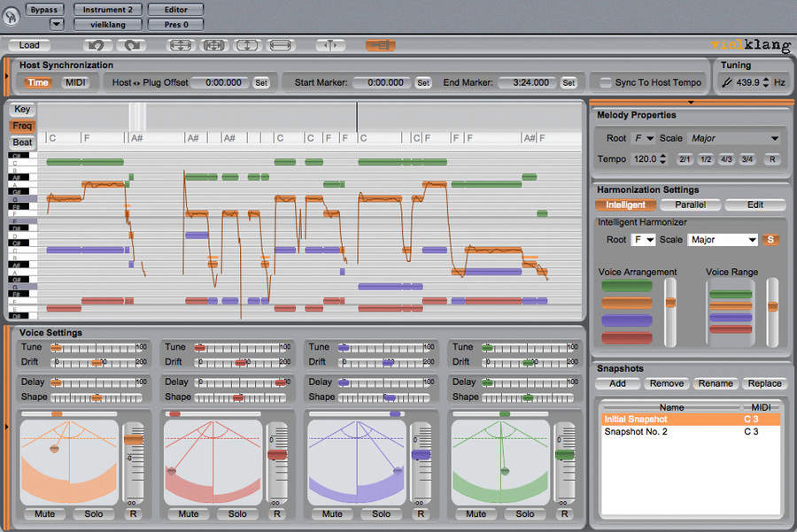This screenshot has height=532, width=797.
Task: Mute the green voice
Action: pyautogui.click(x=476, y=513)
